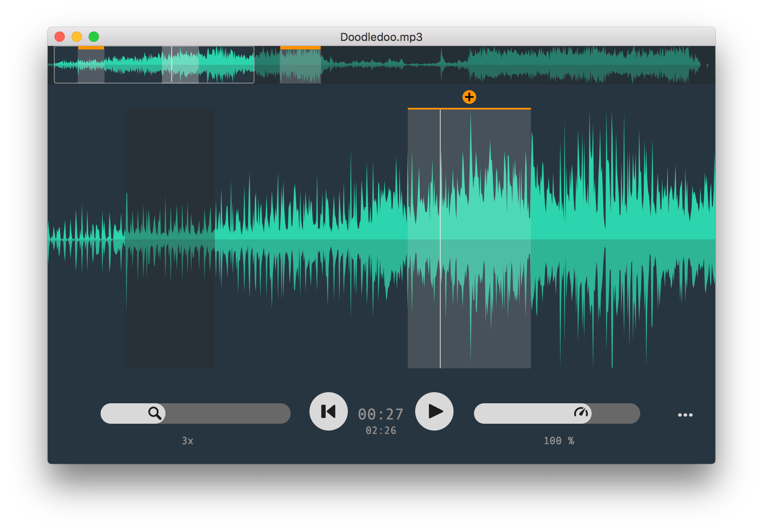Click the 3x zoom level label

click(x=188, y=441)
